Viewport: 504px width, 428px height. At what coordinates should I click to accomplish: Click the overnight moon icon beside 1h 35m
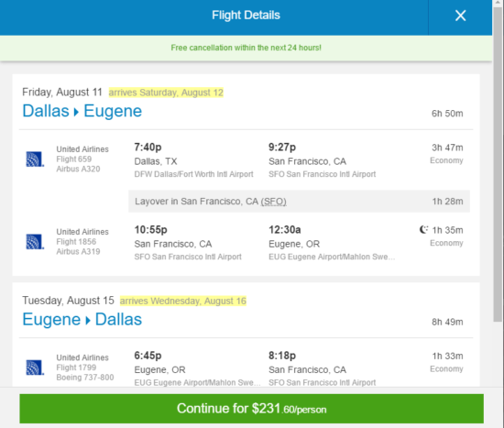(x=424, y=230)
